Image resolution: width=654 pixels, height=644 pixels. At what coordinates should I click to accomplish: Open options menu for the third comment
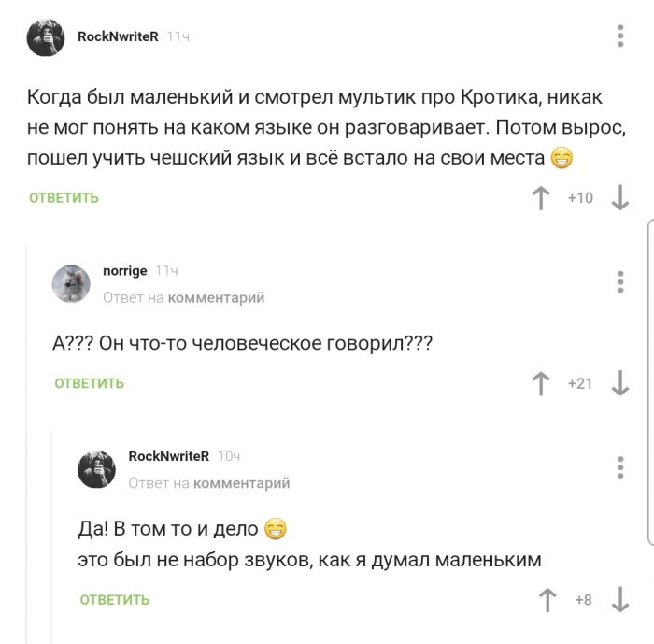click(620, 467)
